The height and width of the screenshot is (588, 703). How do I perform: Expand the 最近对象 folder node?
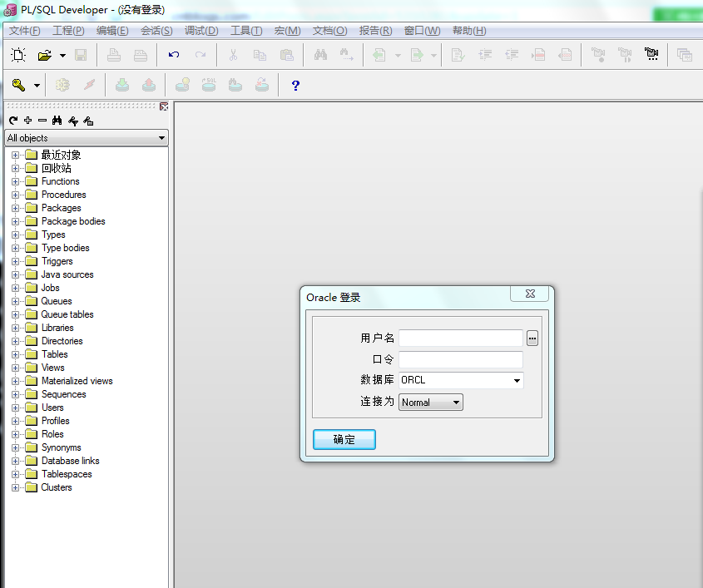15,155
